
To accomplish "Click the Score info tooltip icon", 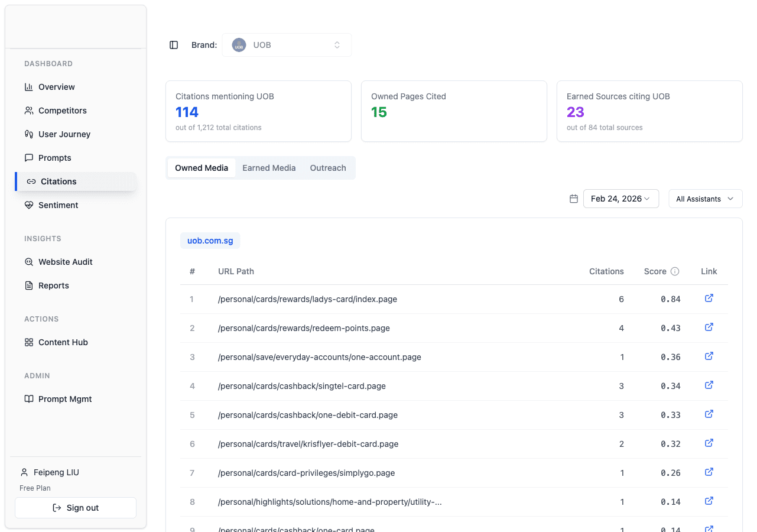I will pos(675,271).
